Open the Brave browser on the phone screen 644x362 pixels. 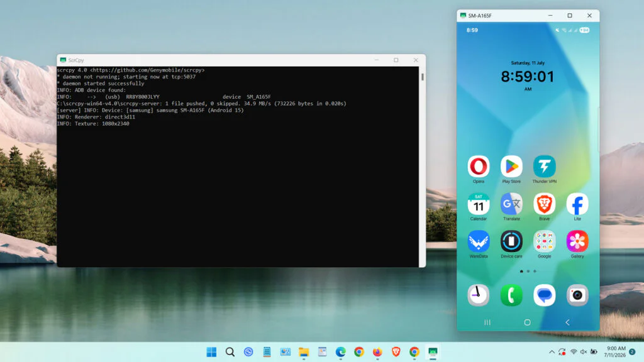point(544,204)
